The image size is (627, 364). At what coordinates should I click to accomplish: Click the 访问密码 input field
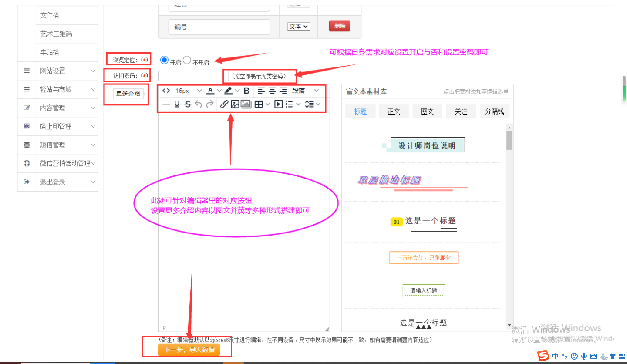tap(191, 76)
